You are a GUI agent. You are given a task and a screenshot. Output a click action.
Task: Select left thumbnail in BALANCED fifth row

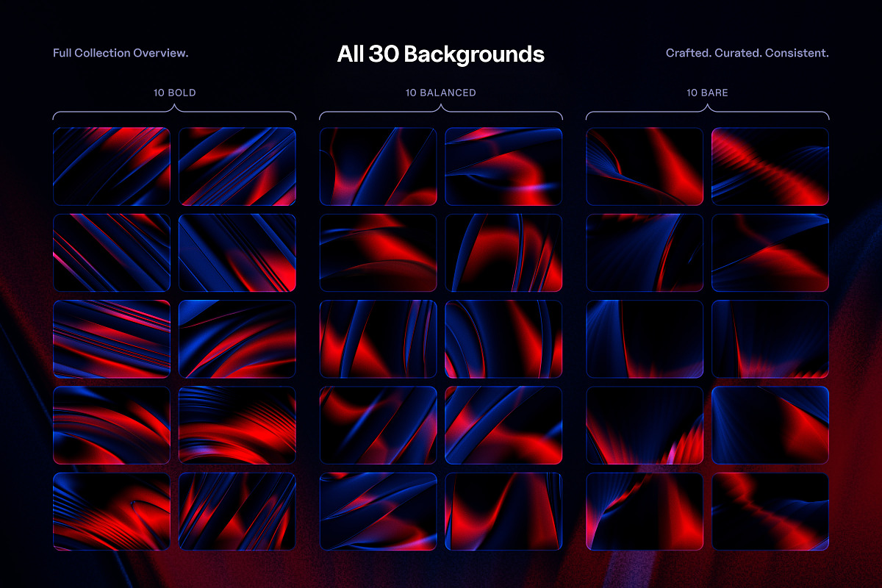379,511
